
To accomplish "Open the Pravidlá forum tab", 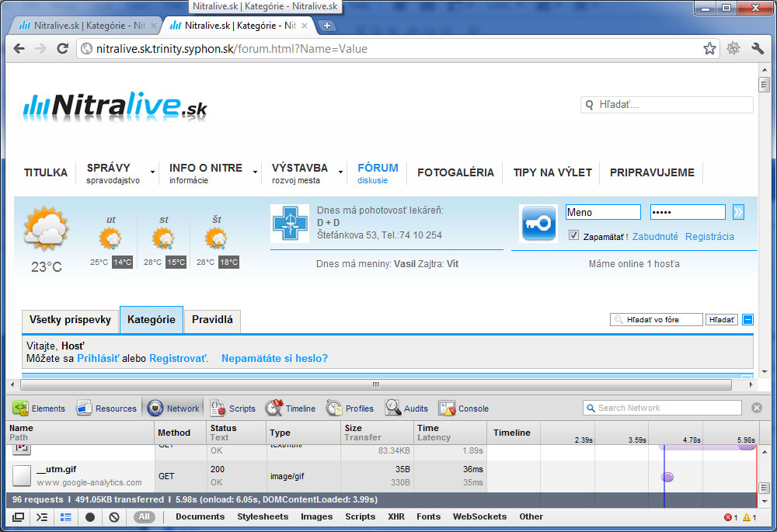I will (212, 320).
